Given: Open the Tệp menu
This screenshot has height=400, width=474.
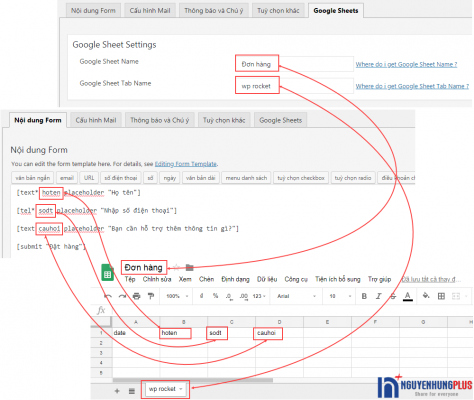Looking at the screenshot, I should pos(130,279).
